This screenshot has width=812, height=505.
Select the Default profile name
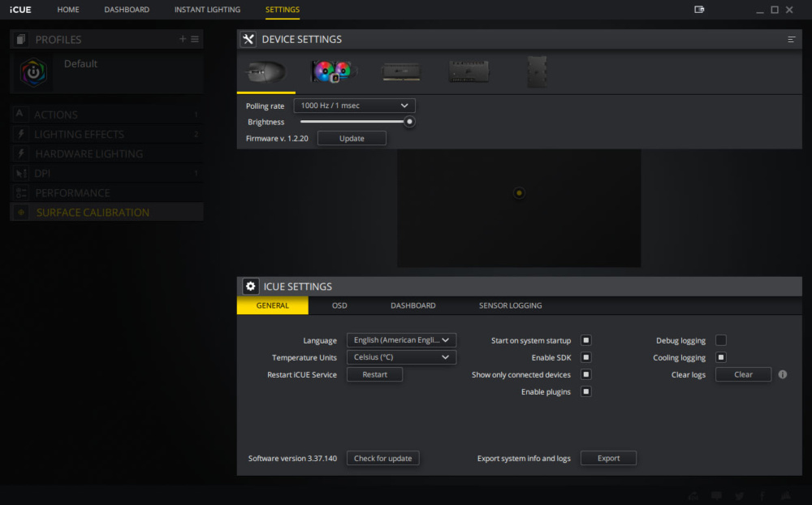[80, 63]
